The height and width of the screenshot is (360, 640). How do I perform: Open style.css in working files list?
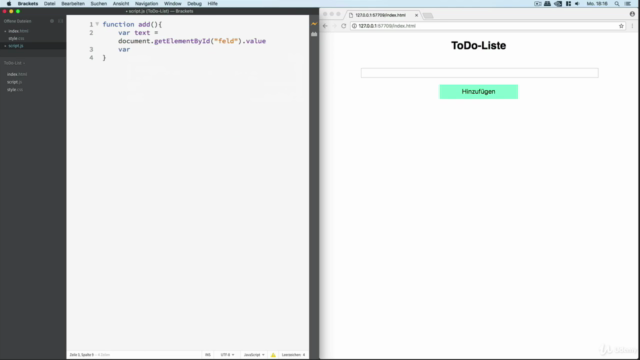pyautogui.click(x=16, y=38)
